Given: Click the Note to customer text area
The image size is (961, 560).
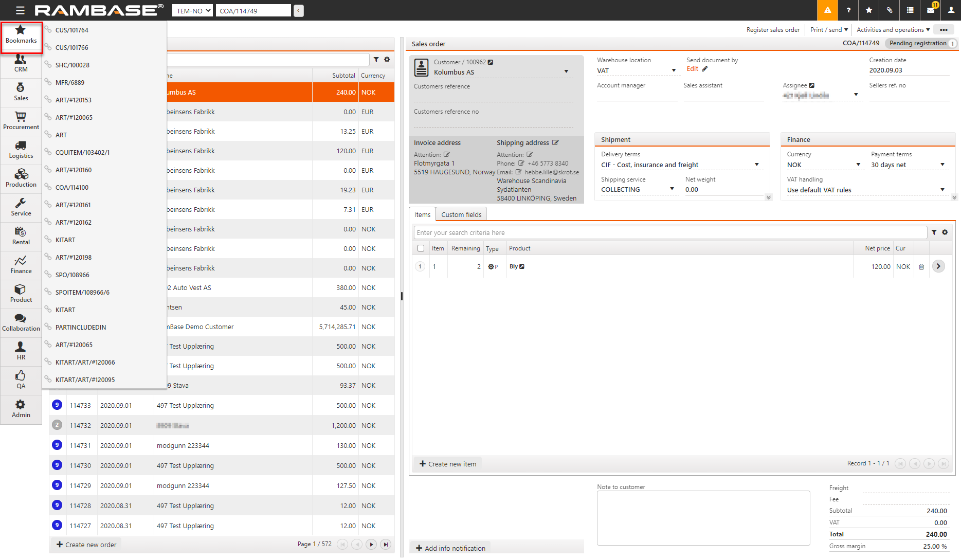Looking at the screenshot, I should (703, 518).
